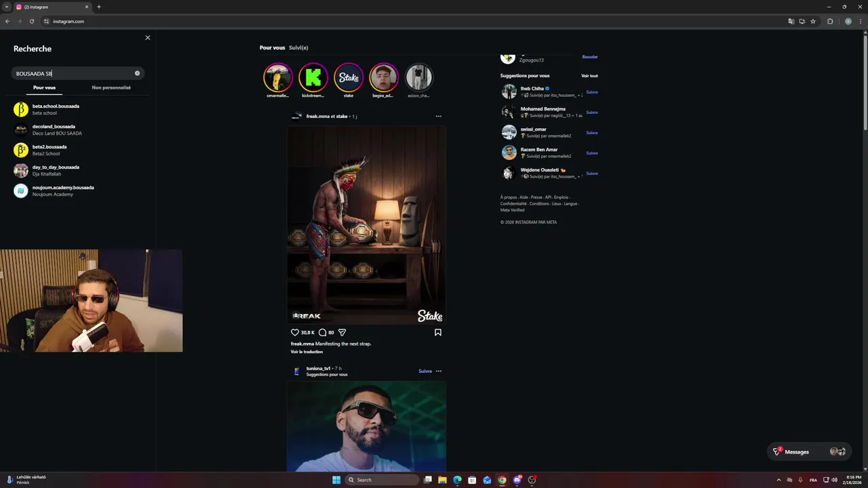This screenshot has height=488, width=868.
Task: Close the Recherche search panel
Action: click(x=148, y=38)
